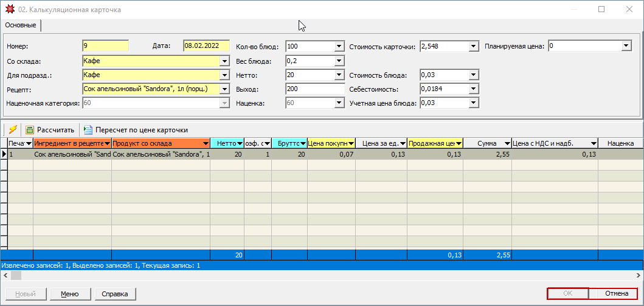The height and width of the screenshot is (306, 644).
Task: Switch to the Основные tab
Action: coord(21,25)
